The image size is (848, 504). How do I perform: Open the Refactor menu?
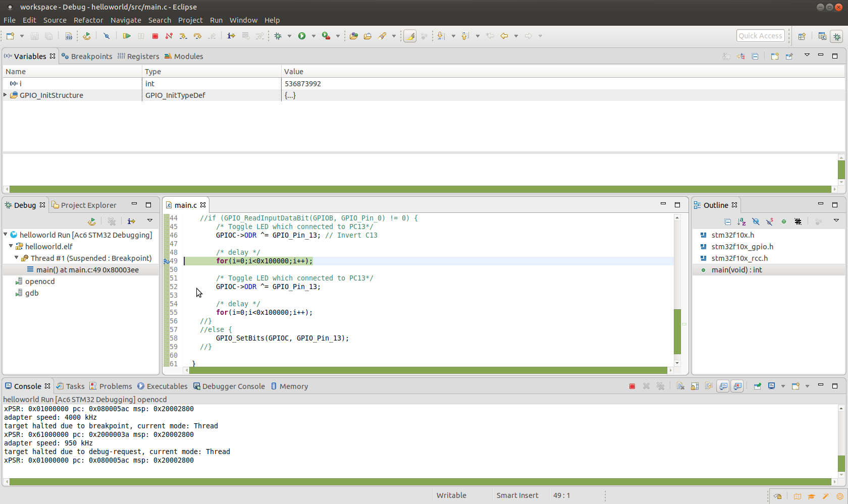click(88, 20)
